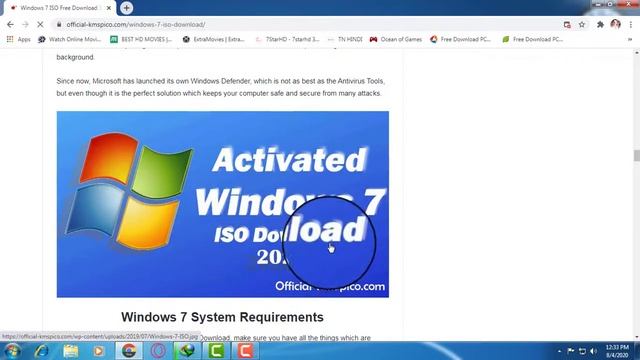The width and height of the screenshot is (640, 360).
Task: Open green Camtasia taskbar icon
Action: (x=216, y=351)
